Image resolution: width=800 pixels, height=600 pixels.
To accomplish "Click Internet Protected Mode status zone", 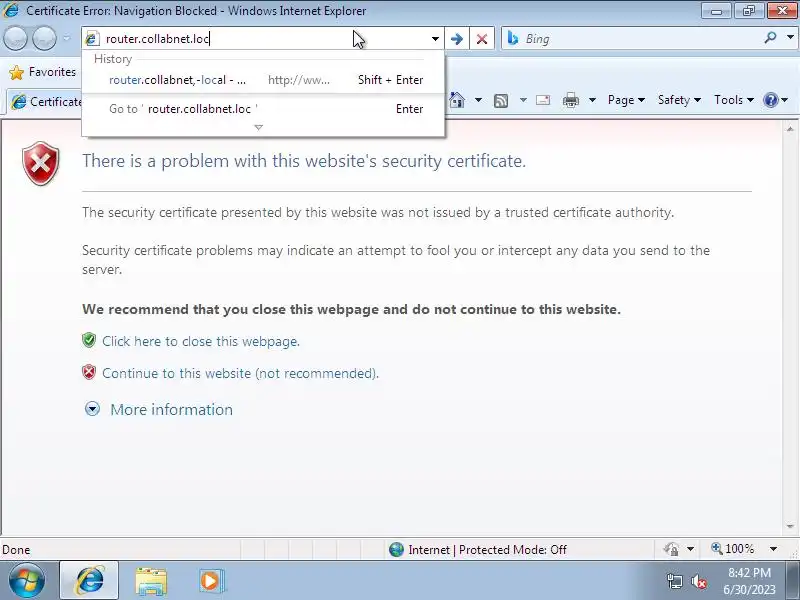I will (478, 549).
